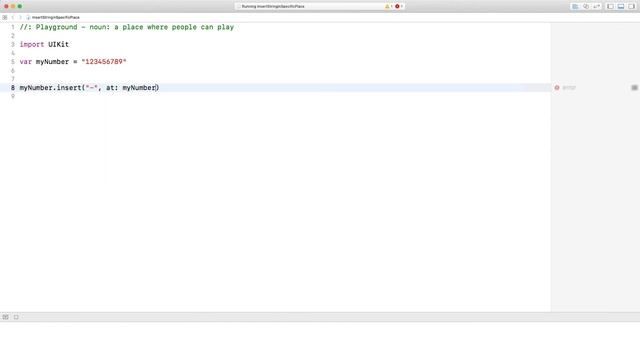Image resolution: width=640 pixels, height=360 pixels.
Task: Go forward in editor history
Action: tap(20, 18)
